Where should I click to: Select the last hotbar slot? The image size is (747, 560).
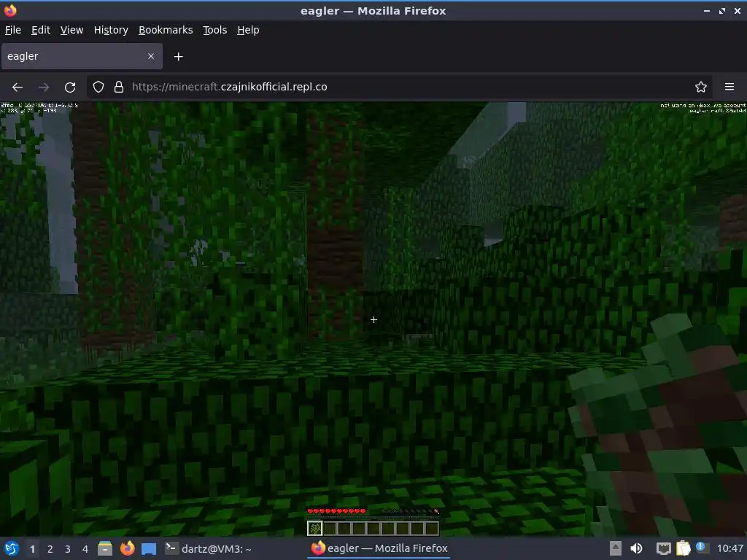click(x=432, y=528)
